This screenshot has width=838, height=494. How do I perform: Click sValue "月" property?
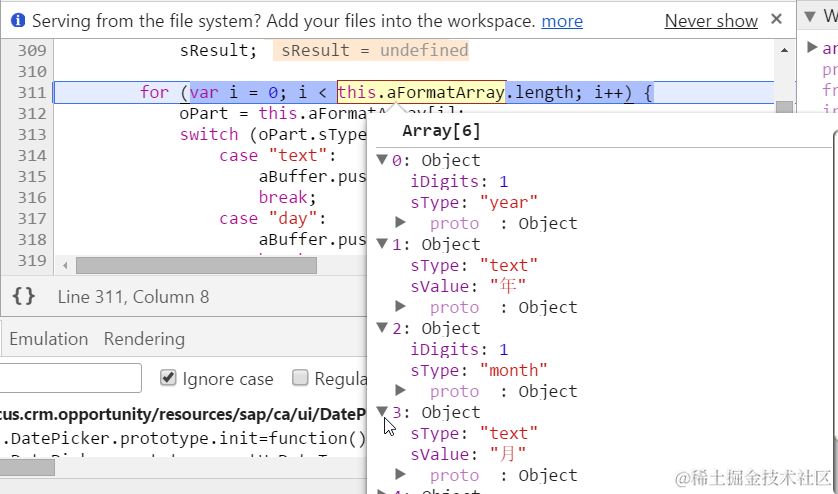(x=468, y=454)
